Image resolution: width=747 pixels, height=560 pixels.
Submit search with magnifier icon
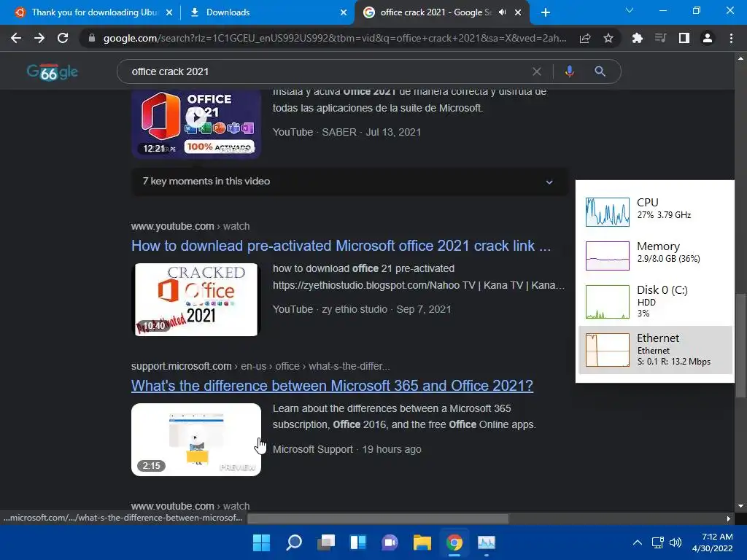(x=600, y=71)
